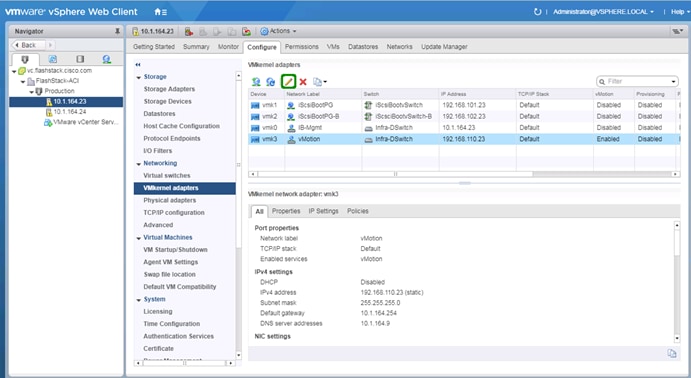Viewport: 691px width, 378px height.
Task: Collapse the Production cluster node
Action: 31,92
